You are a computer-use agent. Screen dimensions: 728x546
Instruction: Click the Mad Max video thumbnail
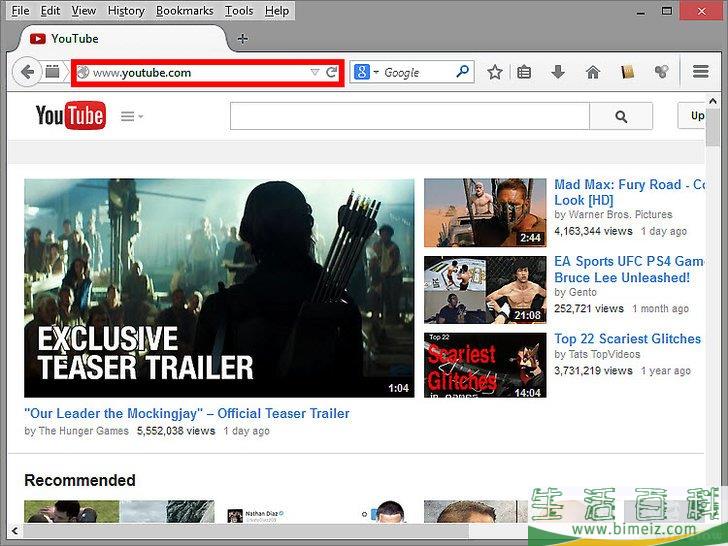(485, 213)
